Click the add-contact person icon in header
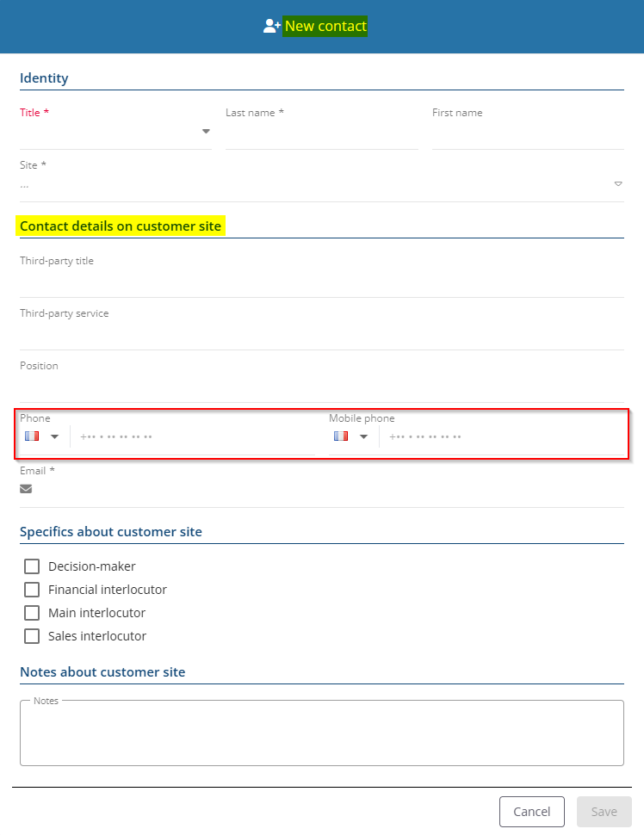This screenshot has width=644, height=835. pyautogui.click(x=272, y=26)
